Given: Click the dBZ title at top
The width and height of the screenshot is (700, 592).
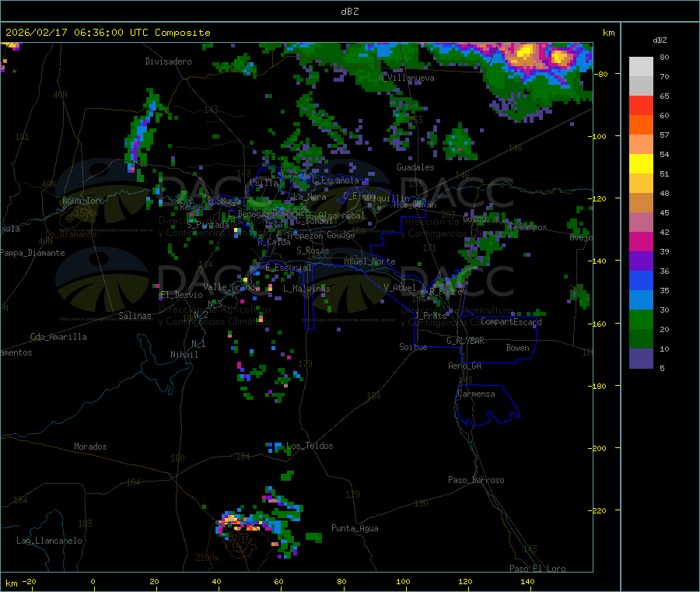Looking at the screenshot, I should coord(349,12).
